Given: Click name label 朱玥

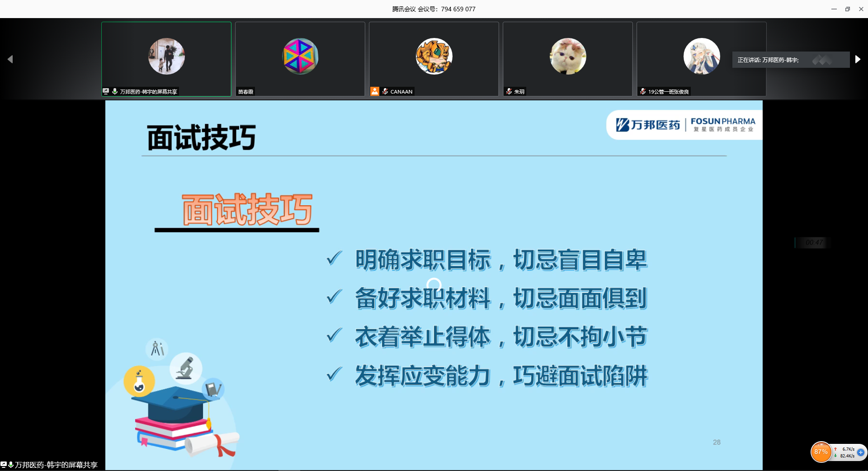Looking at the screenshot, I should [519, 92].
